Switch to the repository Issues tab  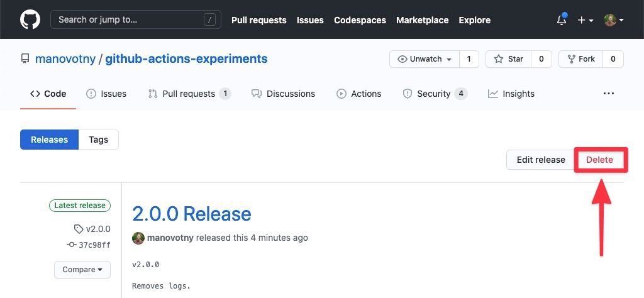coord(106,94)
